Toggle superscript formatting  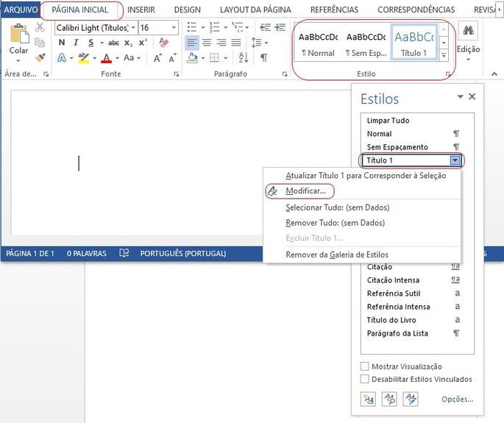point(143,43)
